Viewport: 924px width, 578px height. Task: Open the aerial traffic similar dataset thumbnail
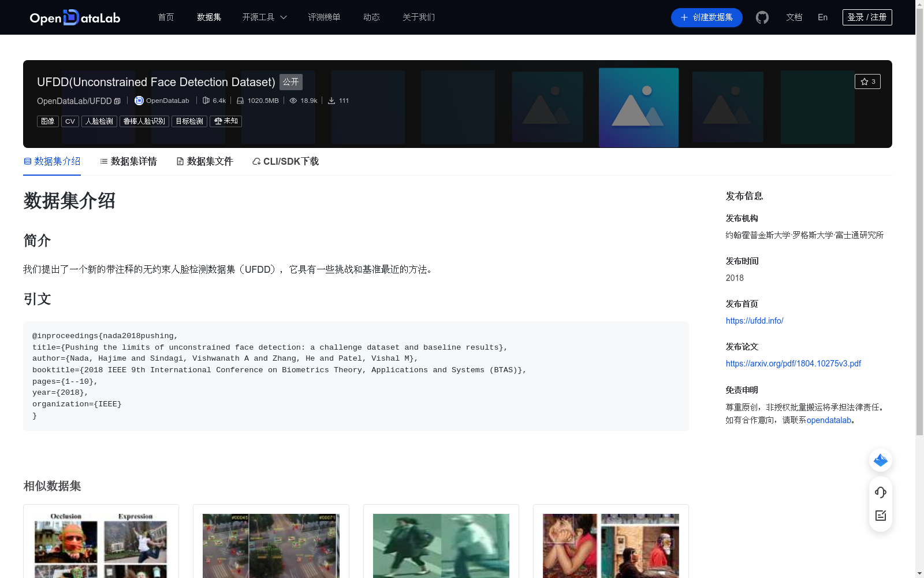coord(271,545)
